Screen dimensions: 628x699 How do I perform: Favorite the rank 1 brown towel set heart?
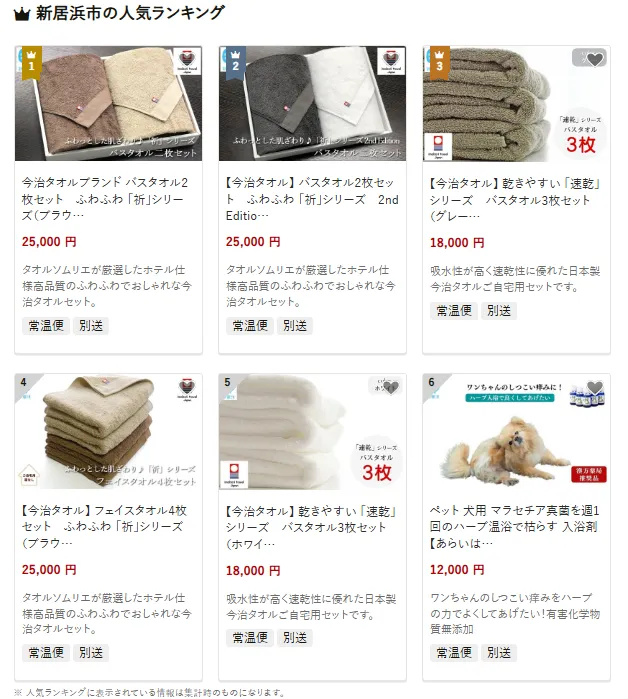[187, 58]
